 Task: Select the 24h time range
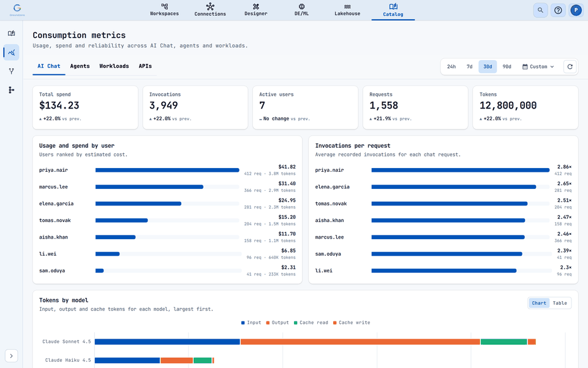[451, 66]
